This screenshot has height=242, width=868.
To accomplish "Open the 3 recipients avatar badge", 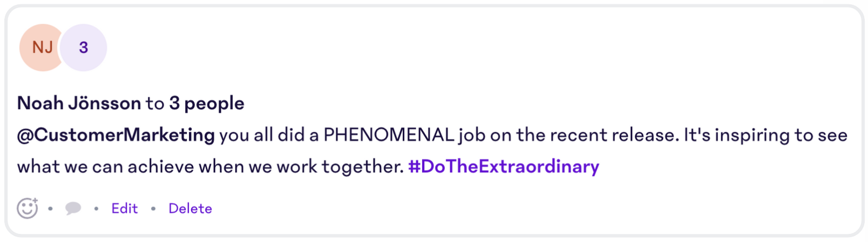I will (x=83, y=48).
